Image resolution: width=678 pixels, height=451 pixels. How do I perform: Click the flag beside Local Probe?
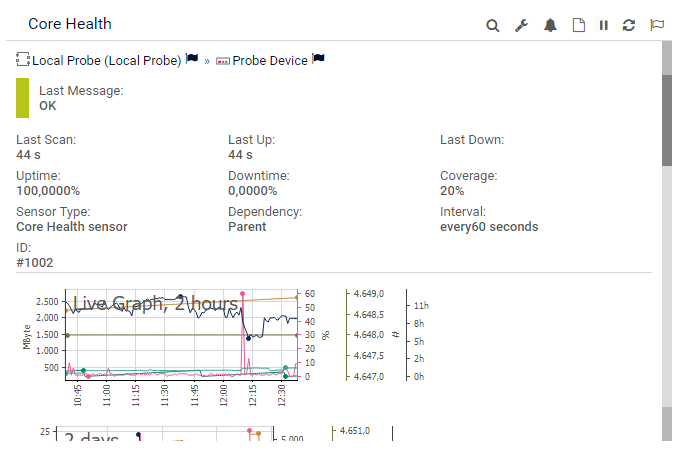[192, 58]
